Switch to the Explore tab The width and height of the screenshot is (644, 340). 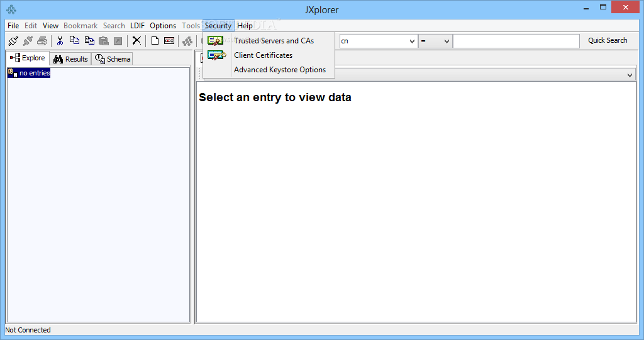[x=28, y=58]
